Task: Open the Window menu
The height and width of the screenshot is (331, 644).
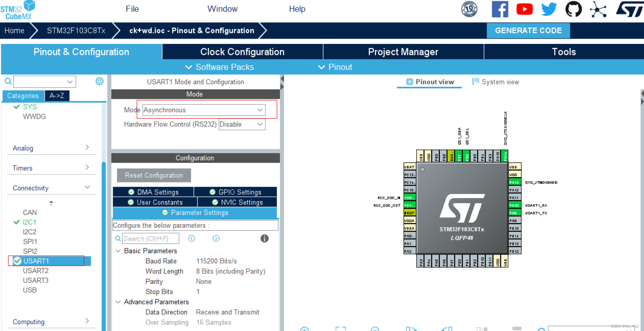Action: pyautogui.click(x=222, y=9)
